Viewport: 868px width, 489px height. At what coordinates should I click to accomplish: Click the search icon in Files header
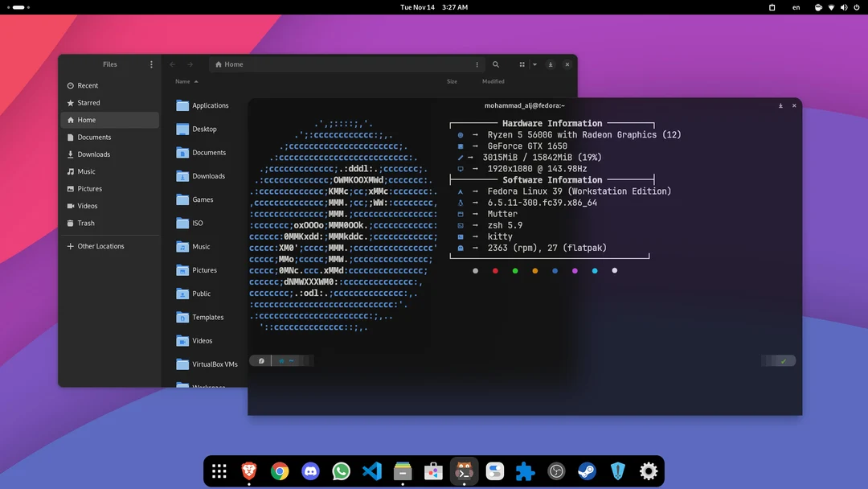[x=496, y=64]
